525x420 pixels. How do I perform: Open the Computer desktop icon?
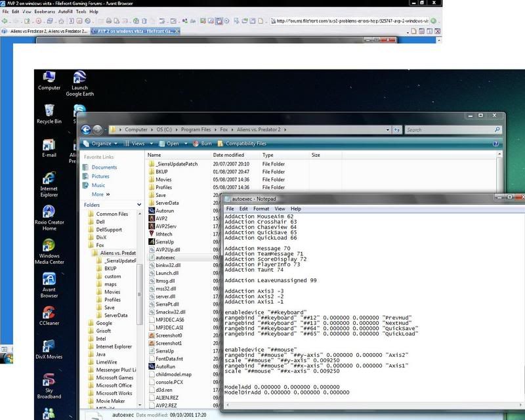coord(49,81)
